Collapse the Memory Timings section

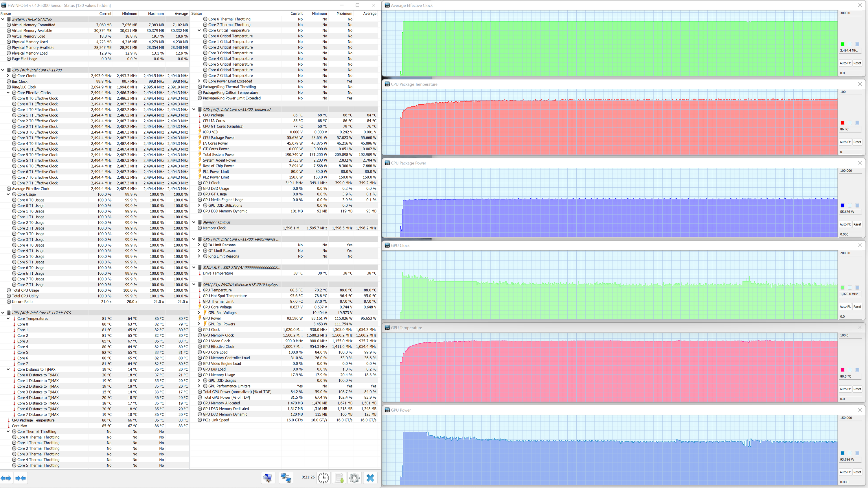[x=194, y=222]
